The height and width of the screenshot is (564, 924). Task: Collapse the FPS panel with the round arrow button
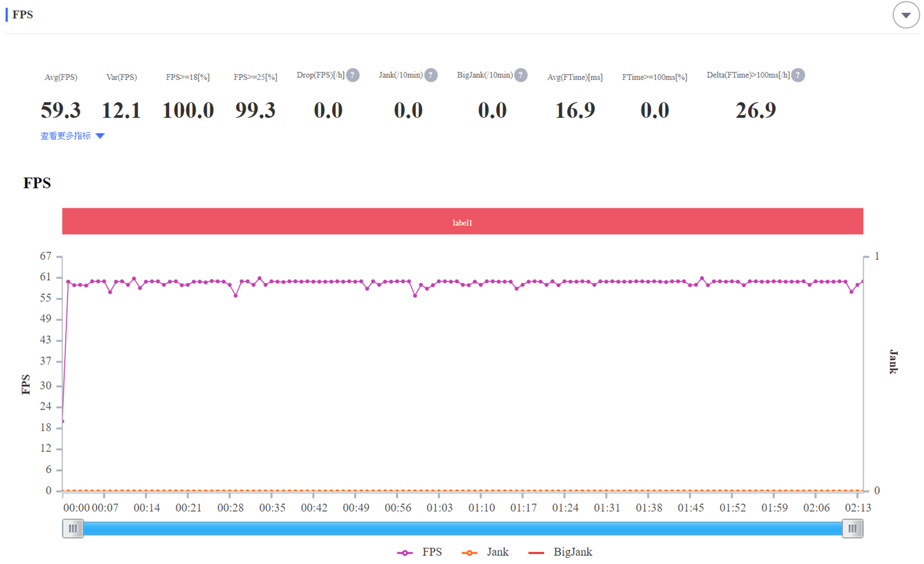[906, 15]
